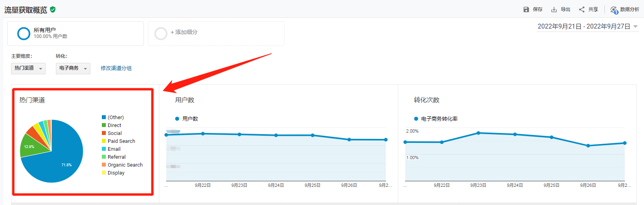This screenshot has height=205, width=644.
Task: Click the Direct green legend swatch
Action: coord(104,125)
